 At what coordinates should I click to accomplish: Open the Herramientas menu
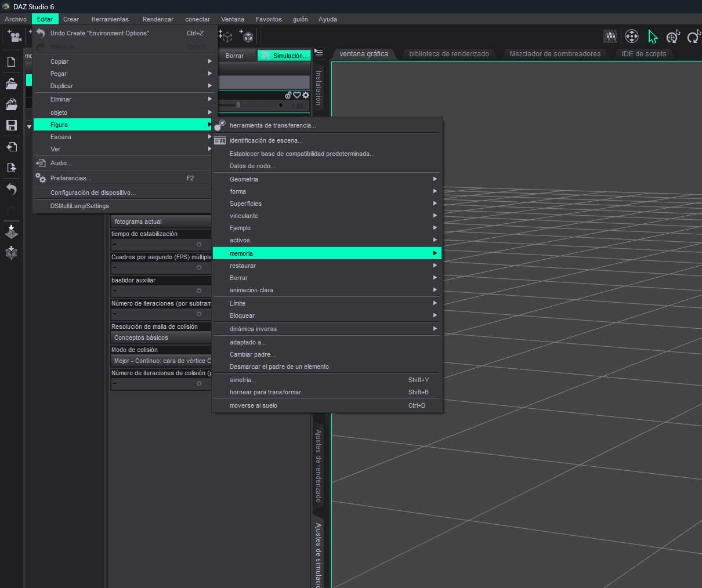click(110, 19)
